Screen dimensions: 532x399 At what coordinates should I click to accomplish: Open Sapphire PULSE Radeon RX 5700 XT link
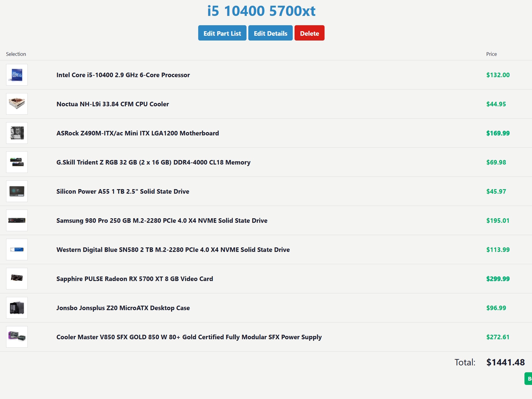(135, 279)
